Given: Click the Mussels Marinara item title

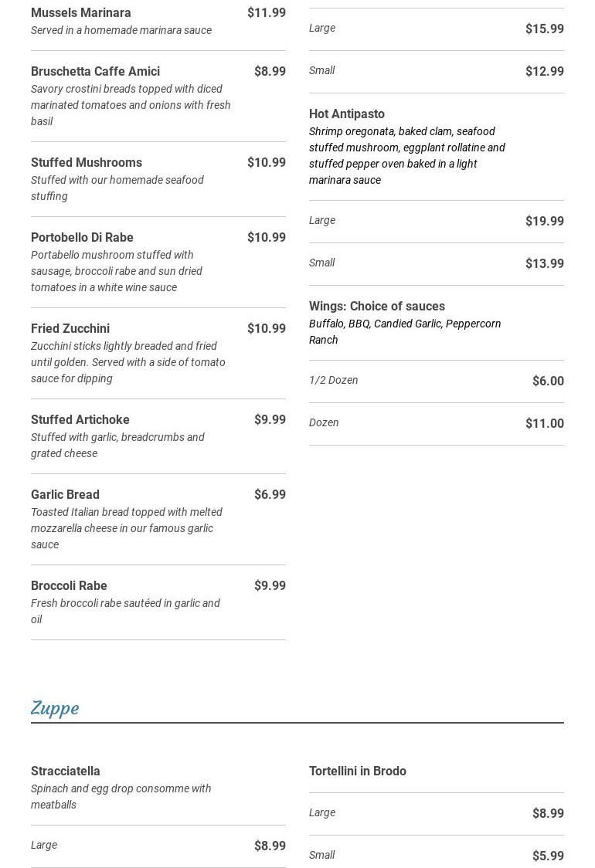Looking at the screenshot, I should point(80,13).
